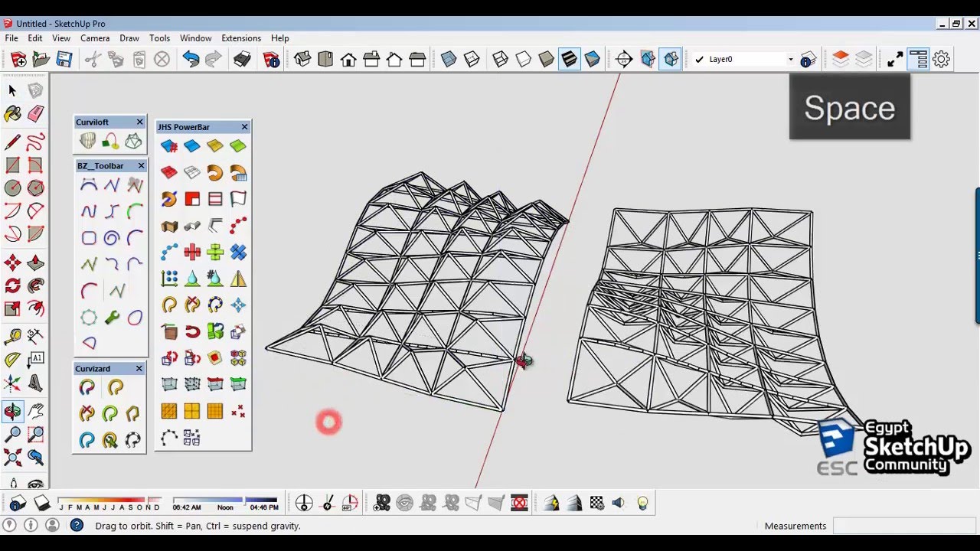This screenshot has height=551, width=980.
Task: Toggle Shaded With Textures style
Action: tap(569, 59)
